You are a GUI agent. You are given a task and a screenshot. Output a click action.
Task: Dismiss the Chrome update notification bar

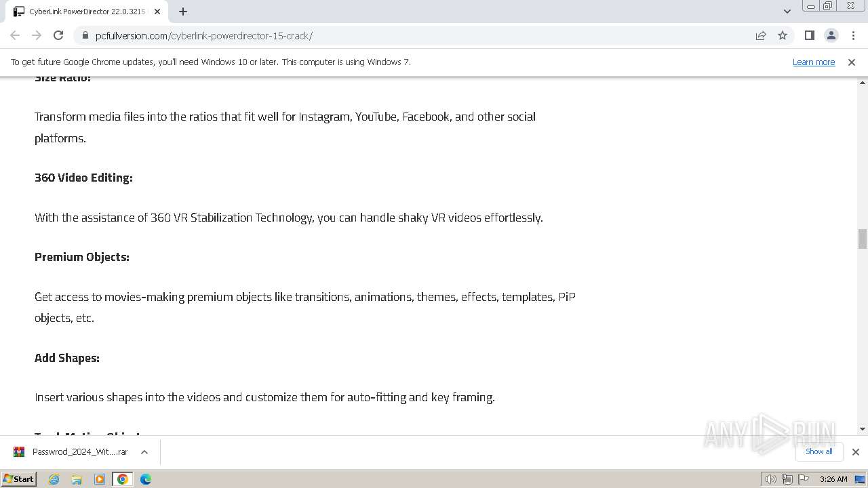pos(852,62)
